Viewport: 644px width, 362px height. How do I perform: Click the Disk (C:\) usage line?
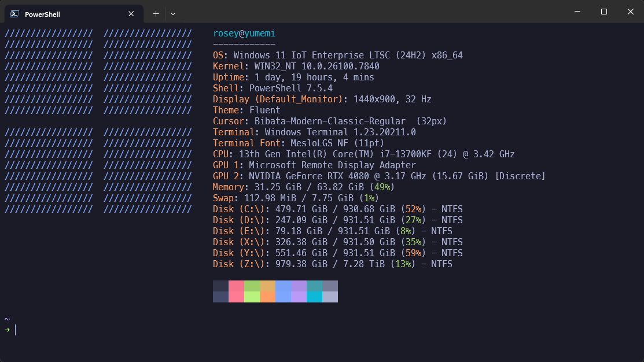pos(337,209)
